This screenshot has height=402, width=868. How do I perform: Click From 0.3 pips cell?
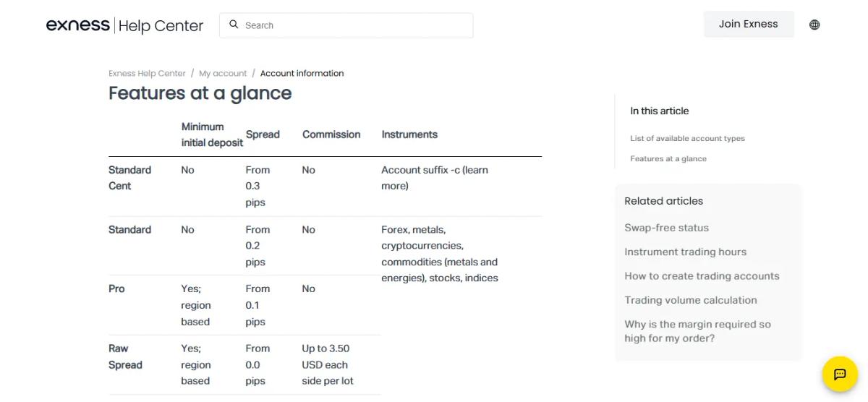(x=258, y=186)
